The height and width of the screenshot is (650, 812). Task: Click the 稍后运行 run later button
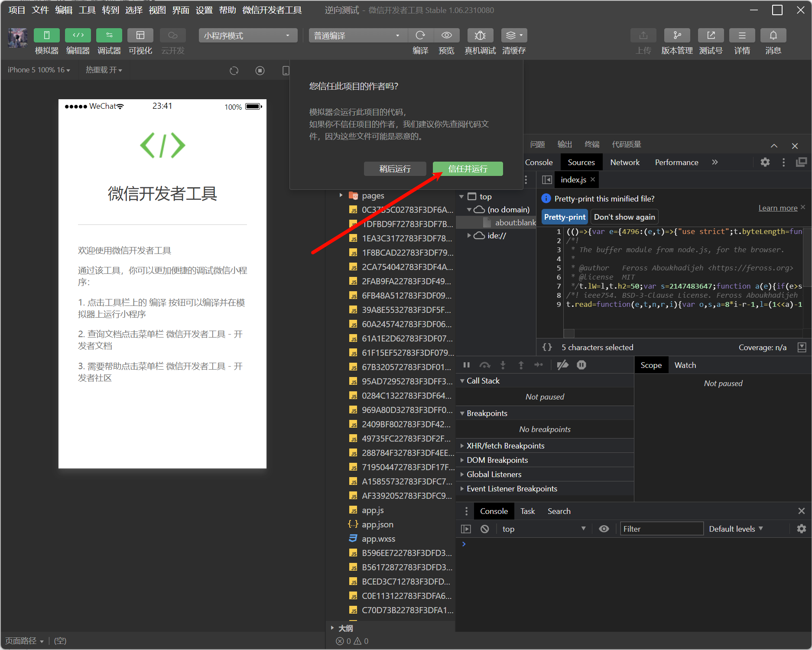[x=395, y=169]
